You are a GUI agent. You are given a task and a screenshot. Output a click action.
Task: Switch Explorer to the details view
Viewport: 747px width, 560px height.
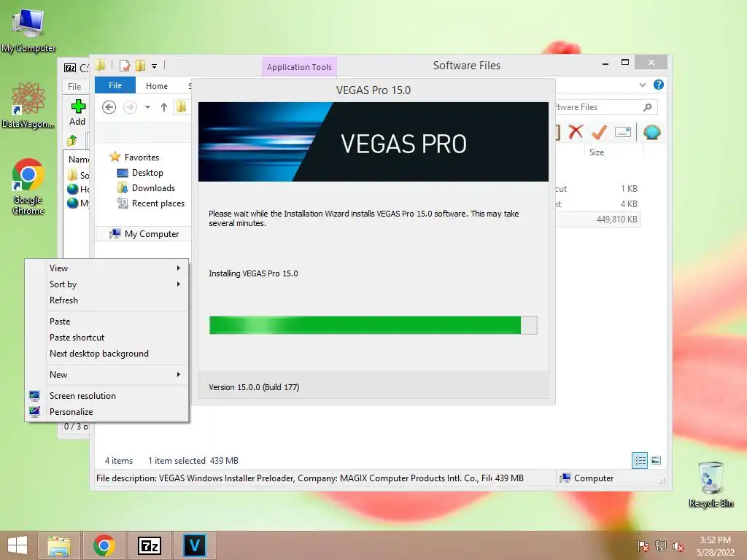pos(639,461)
